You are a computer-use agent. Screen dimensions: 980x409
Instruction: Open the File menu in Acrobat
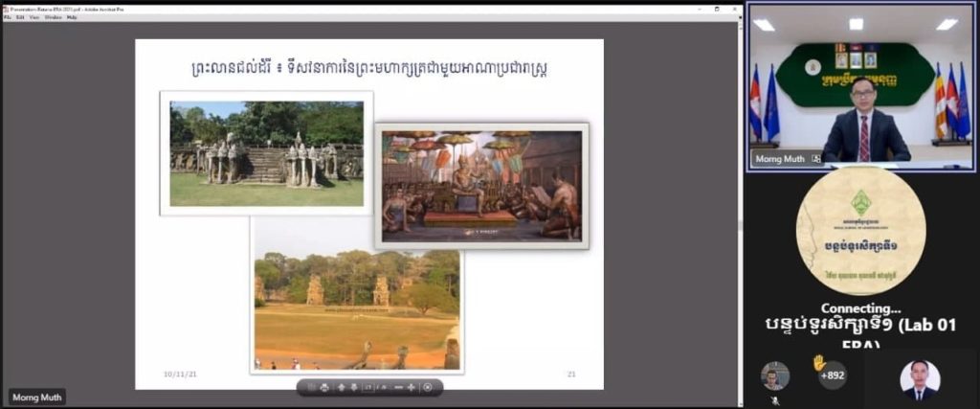tap(7, 17)
